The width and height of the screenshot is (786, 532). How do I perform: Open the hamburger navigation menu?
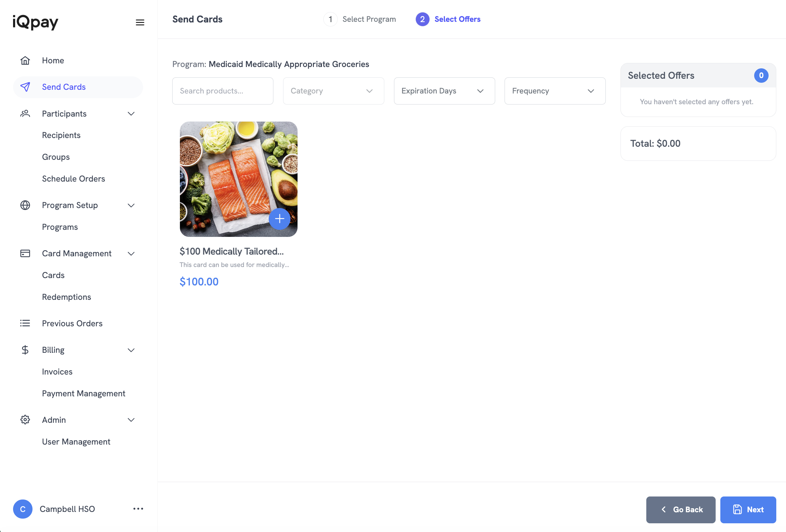point(140,22)
